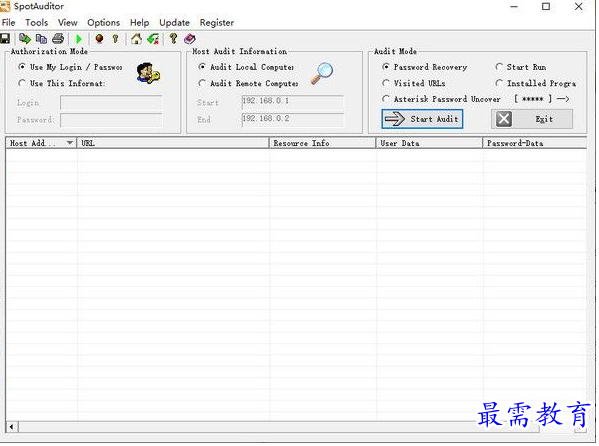The width and height of the screenshot is (599, 446).
Task: Click the red ball toolbar icon
Action: pos(99,39)
